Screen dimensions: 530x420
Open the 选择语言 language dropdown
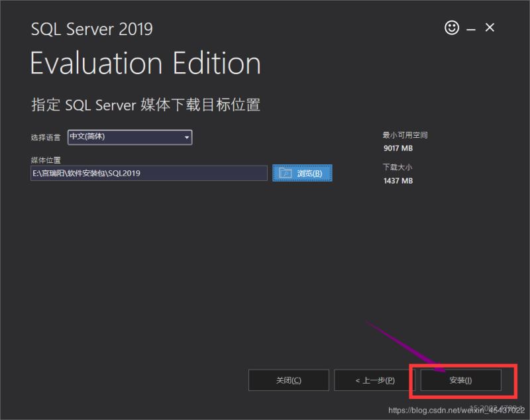tap(130, 137)
